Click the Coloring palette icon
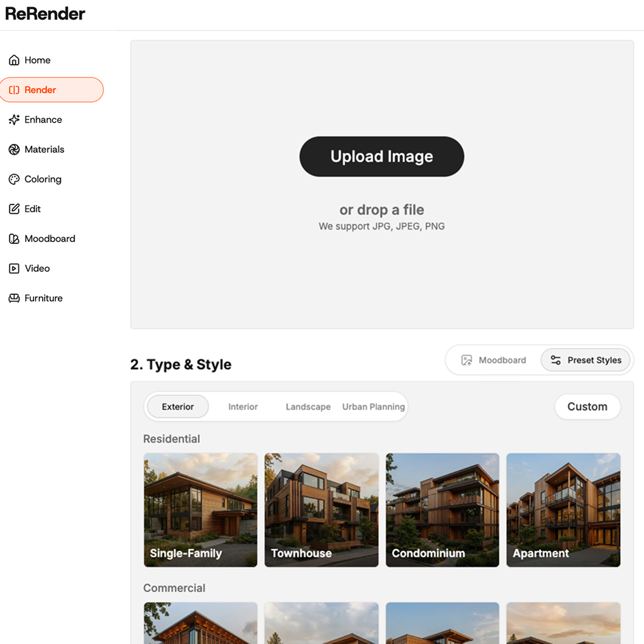Screen dimensions: 644x644 [14, 179]
